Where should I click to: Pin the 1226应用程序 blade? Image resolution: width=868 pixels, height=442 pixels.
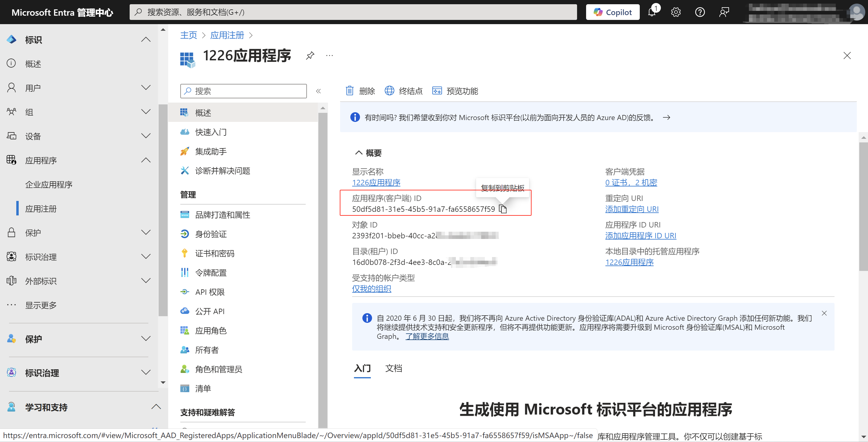(310, 55)
